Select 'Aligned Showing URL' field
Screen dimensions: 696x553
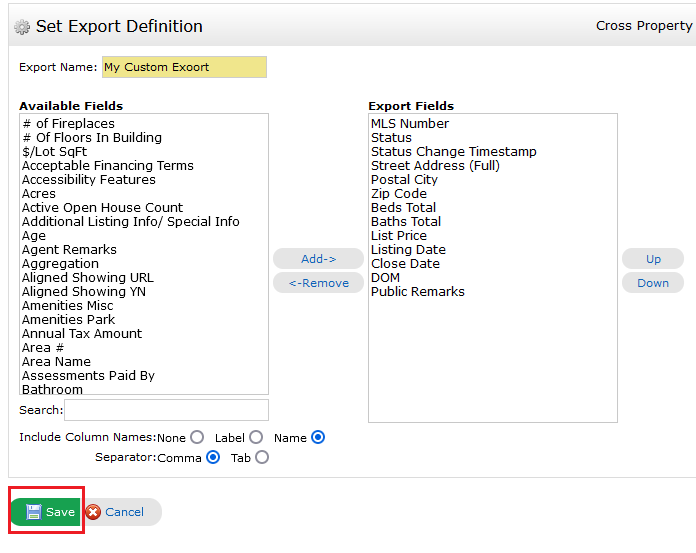click(144, 278)
